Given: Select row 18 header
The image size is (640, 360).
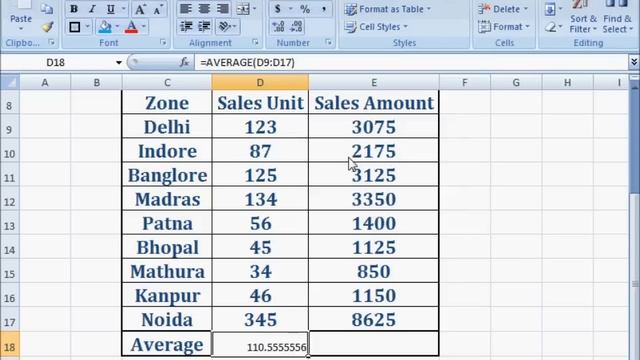Looking at the screenshot, I should pyautogui.click(x=9, y=345).
